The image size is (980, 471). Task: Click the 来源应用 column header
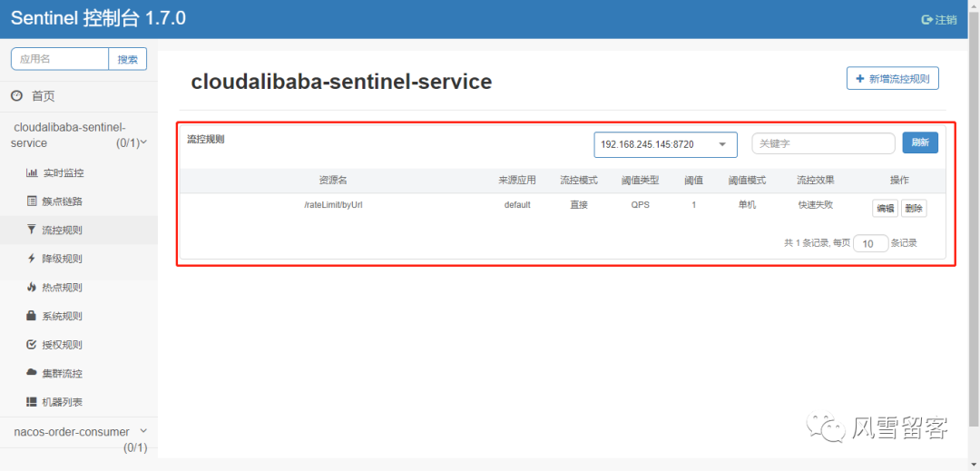(x=517, y=180)
